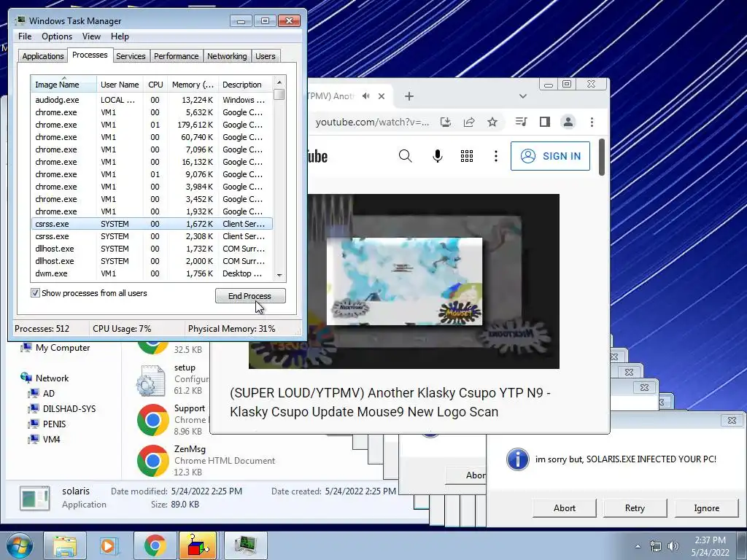Open the Chrome three-dot menu
Screen dimensions: 747x560
pyautogui.click(x=592, y=122)
